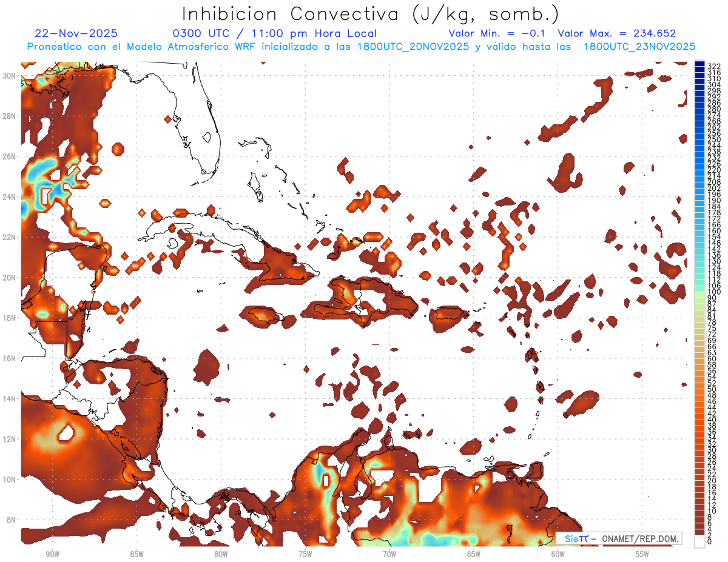Image resolution: width=728 pixels, height=562 pixels.
Task: Click the title 'Inhibicion Convectiva (J/kg, somb.)'
Action: (x=370, y=14)
